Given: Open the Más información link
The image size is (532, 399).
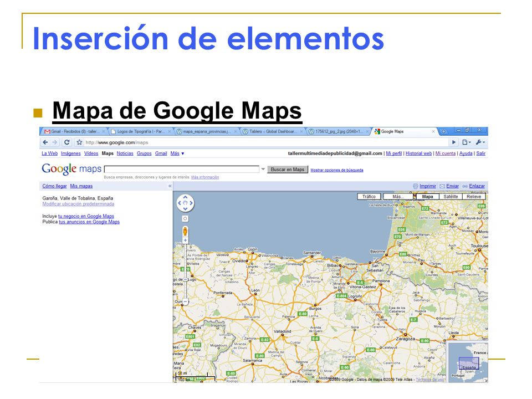Looking at the screenshot, I should (205, 177).
